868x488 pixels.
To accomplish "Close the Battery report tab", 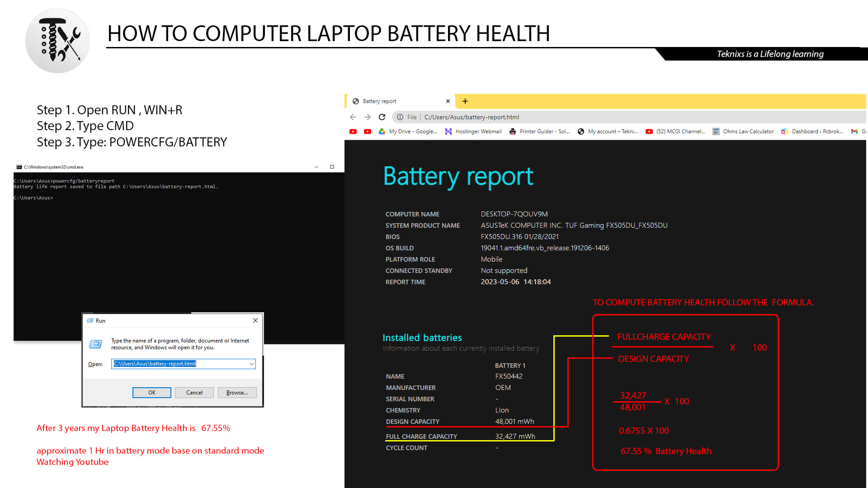I will pyautogui.click(x=448, y=101).
